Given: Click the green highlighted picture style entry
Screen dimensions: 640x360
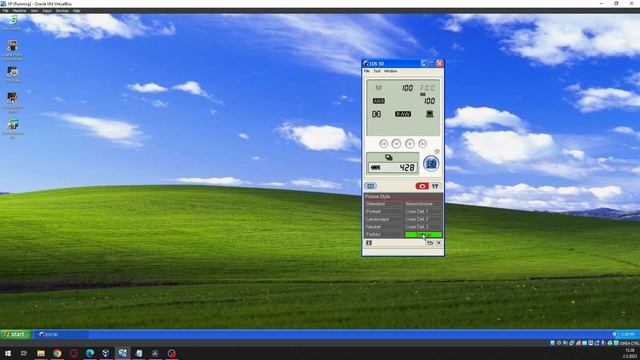Looking at the screenshot, I should coord(423,235).
